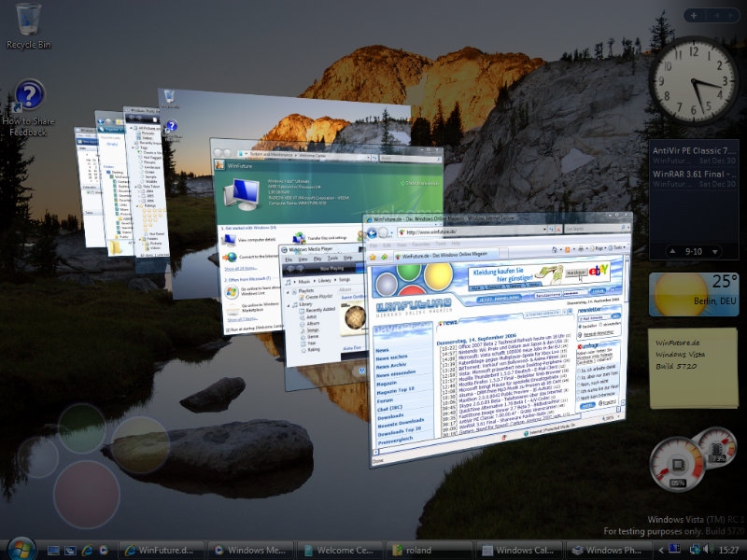
Task: Open address bar dropdown in Internet Explorer
Action: click(x=544, y=230)
